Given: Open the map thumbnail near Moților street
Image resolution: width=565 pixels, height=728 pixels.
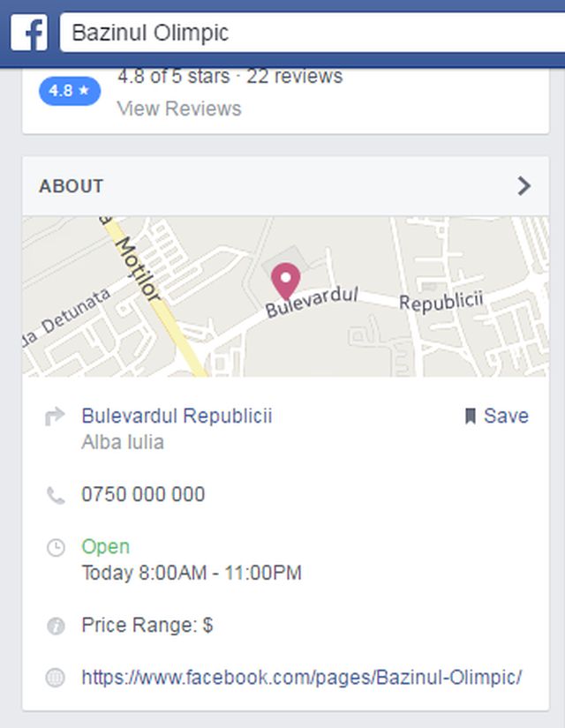Looking at the screenshot, I should (285, 296).
